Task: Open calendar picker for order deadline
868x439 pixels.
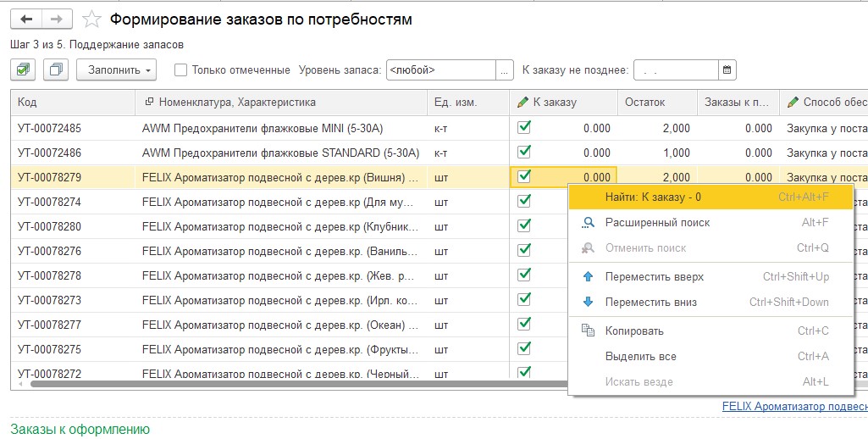Action: [x=727, y=69]
